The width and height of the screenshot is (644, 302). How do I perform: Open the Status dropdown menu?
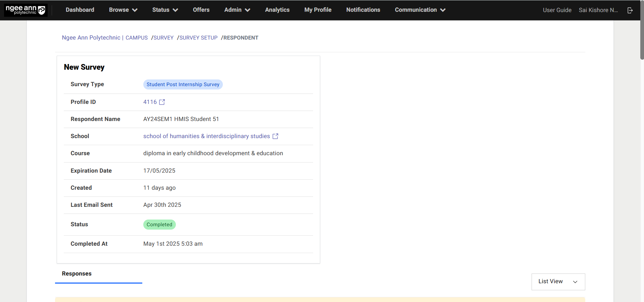[164, 10]
